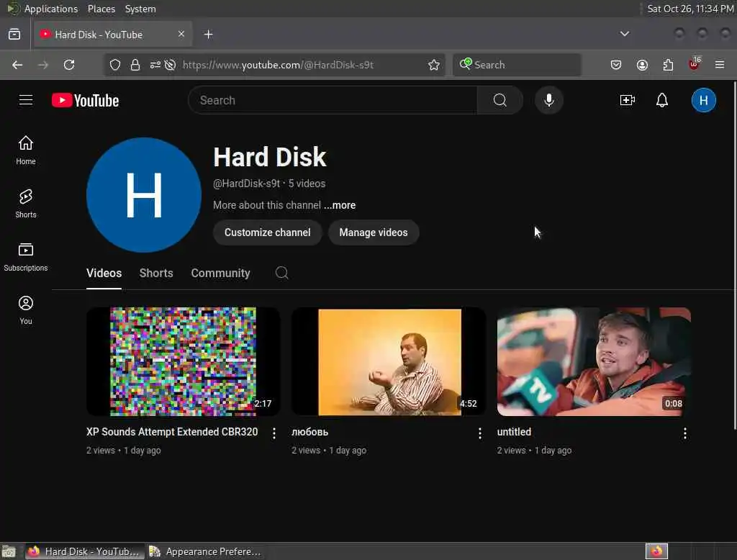This screenshot has width=737, height=560.
Task: Close the Hard Disk - YouTube tab
Action: (181, 34)
